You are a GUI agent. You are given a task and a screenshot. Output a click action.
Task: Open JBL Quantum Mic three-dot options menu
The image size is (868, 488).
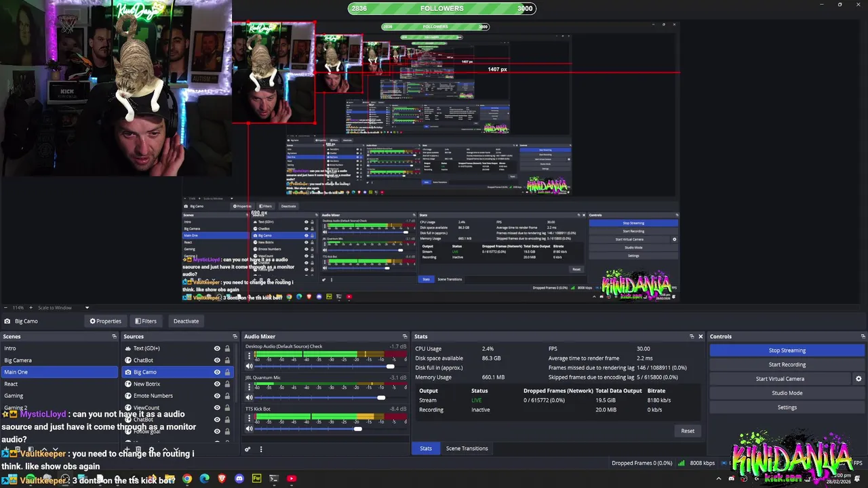click(x=249, y=386)
